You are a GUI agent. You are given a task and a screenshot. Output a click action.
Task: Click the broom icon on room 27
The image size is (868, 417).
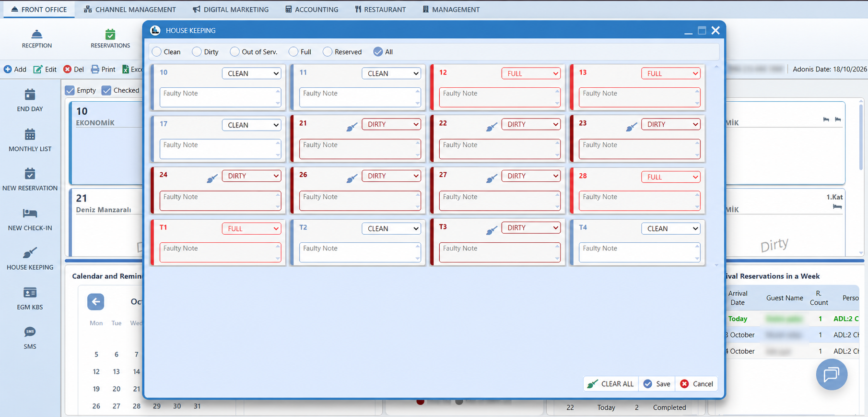coord(492,179)
